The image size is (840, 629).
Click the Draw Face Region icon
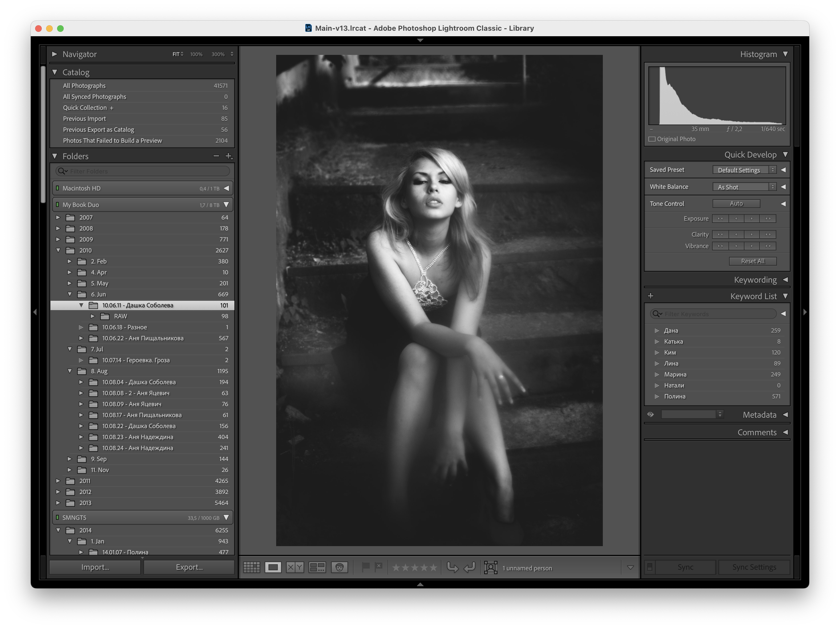[x=491, y=568]
